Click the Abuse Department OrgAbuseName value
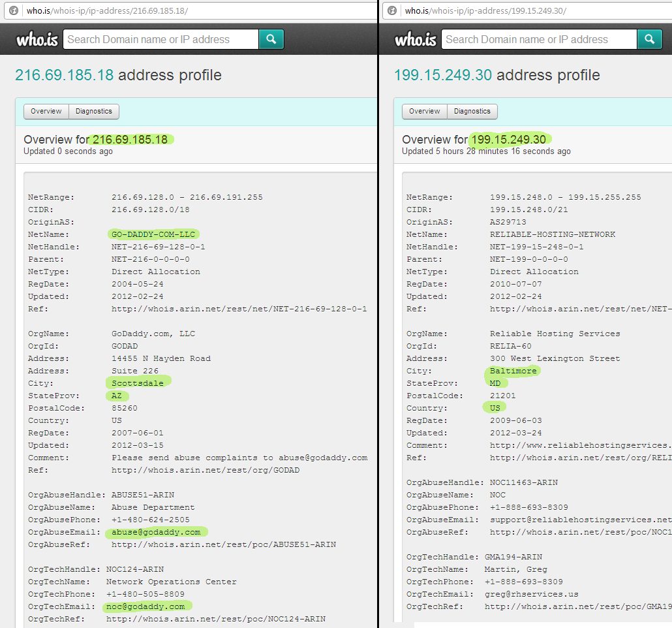 [x=153, y=507]
